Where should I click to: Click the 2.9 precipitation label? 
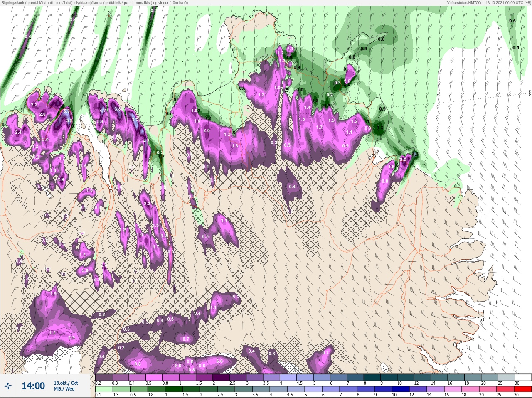click(61, 179)
